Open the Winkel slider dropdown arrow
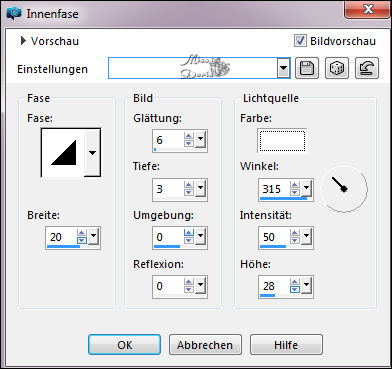This screenshot has width=392, height=369. [306, 189]
